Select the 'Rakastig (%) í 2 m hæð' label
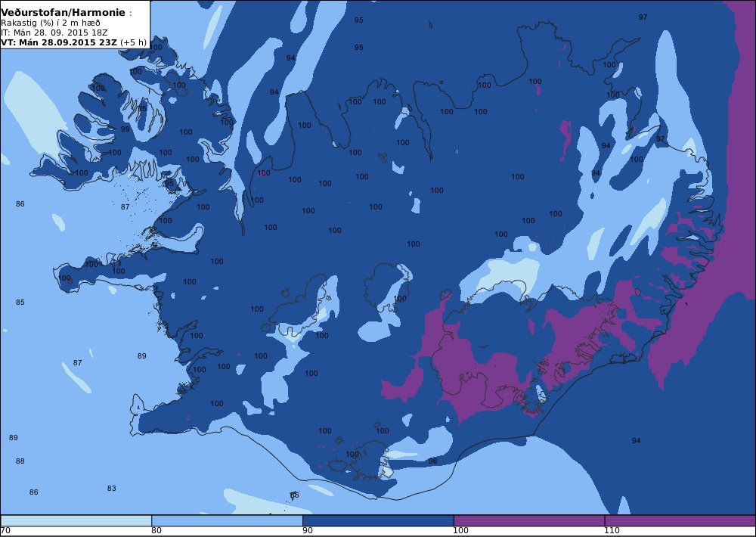 coord(51,23)
